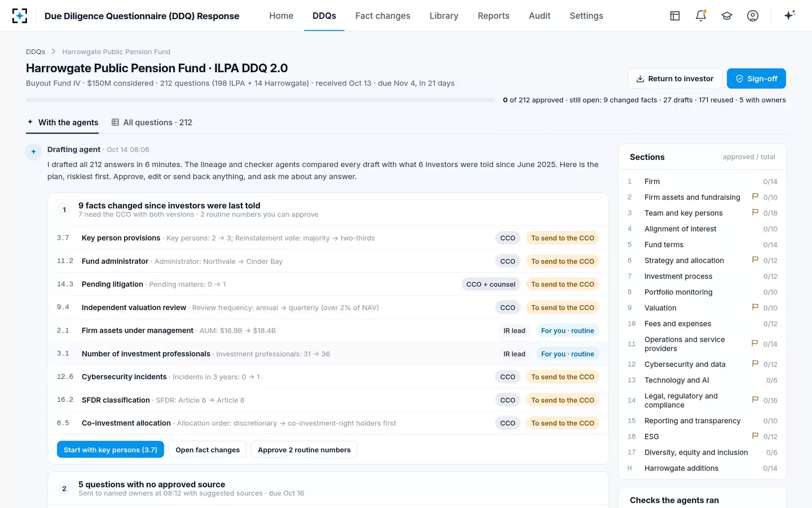
Task: Click flag icon on Valuation section
Action: pos(755,307)
